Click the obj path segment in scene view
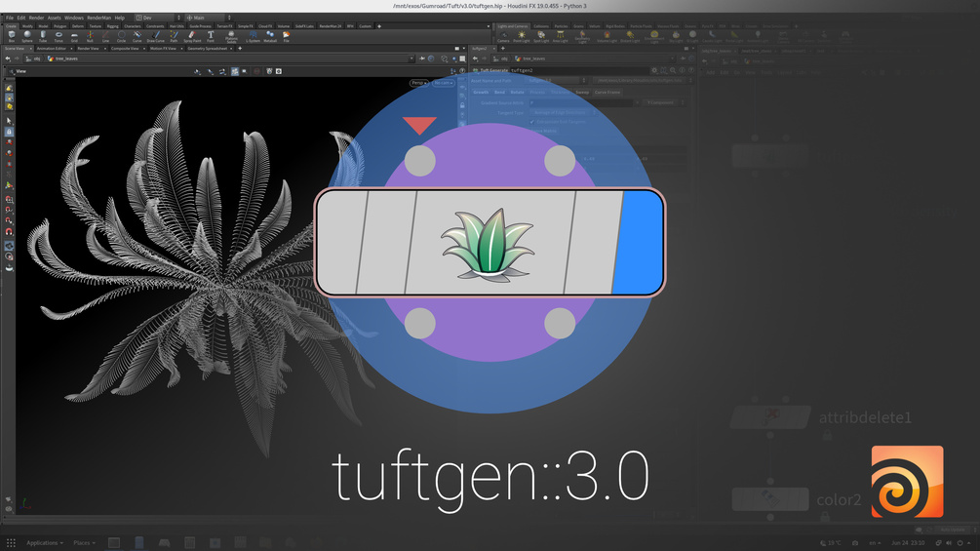Viewport: 980px width, 551px height. click(x=33, y=59)
